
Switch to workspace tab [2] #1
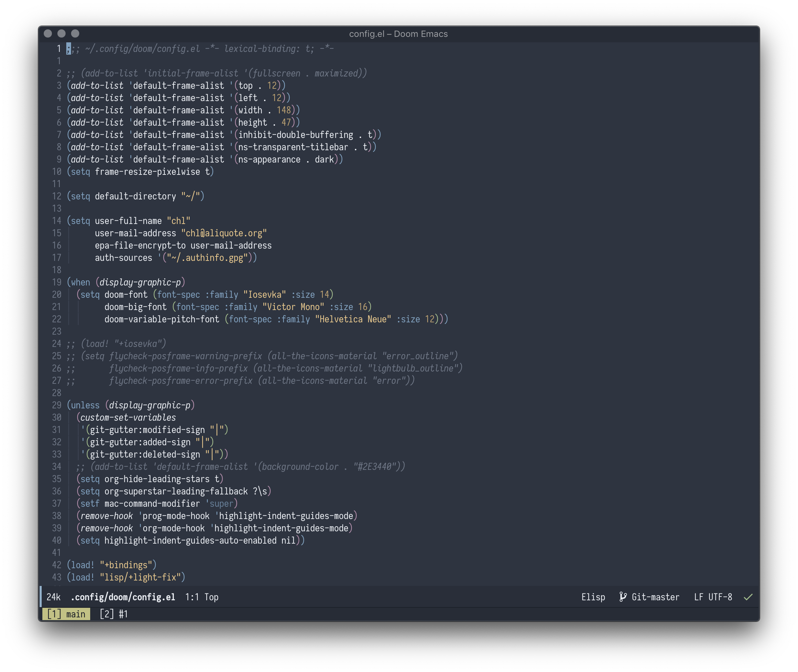coord(113,614)
